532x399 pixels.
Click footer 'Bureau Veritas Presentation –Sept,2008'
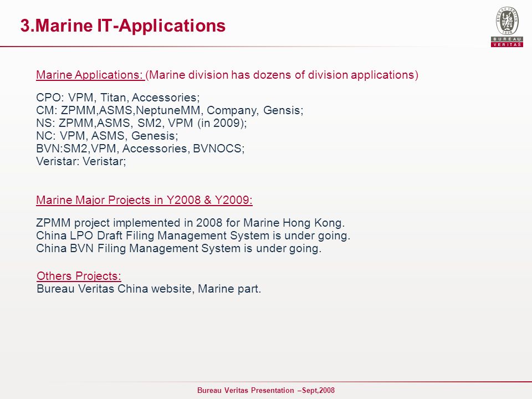266,390
